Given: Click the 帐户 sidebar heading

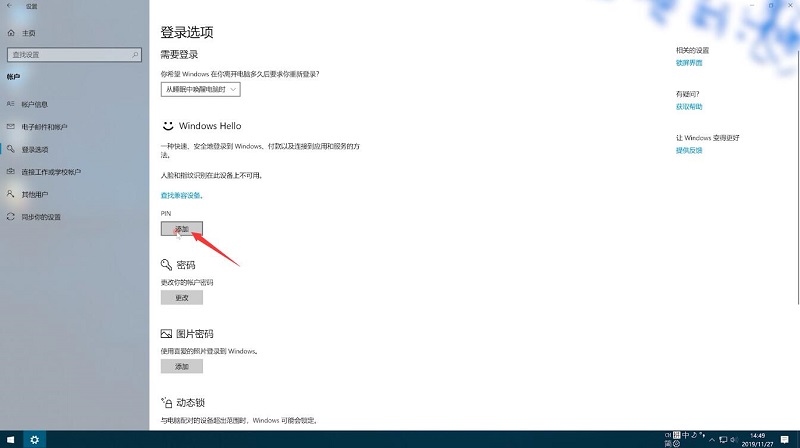Looking at the screenshot, I should tap(13, 77).
